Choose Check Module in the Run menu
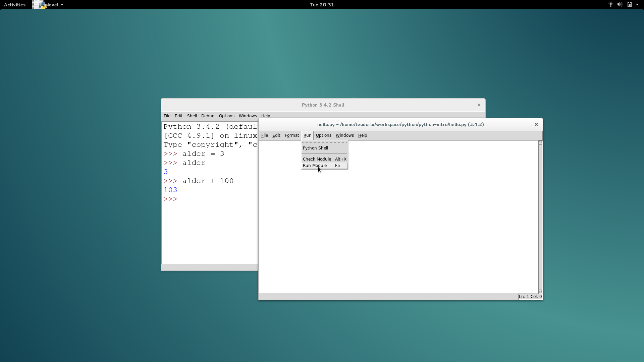This screenshot has height=362, width=644. point(317,159)
